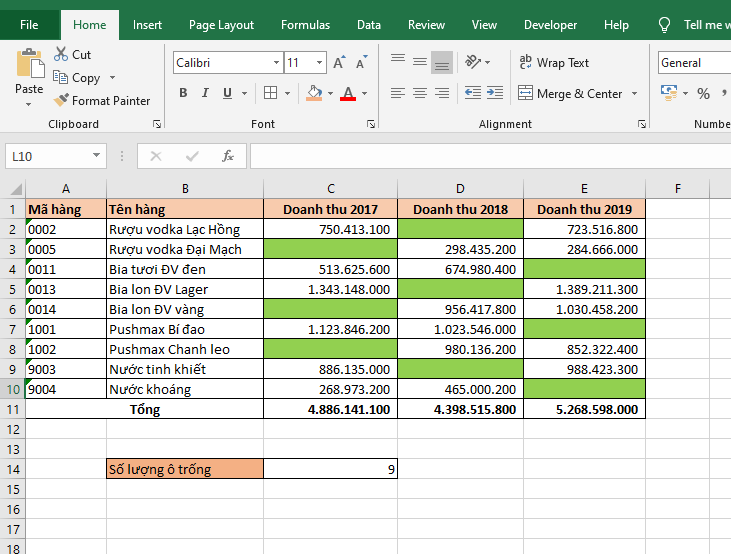
Task: Toggle Wrap Text on
Action: (554, 62)
